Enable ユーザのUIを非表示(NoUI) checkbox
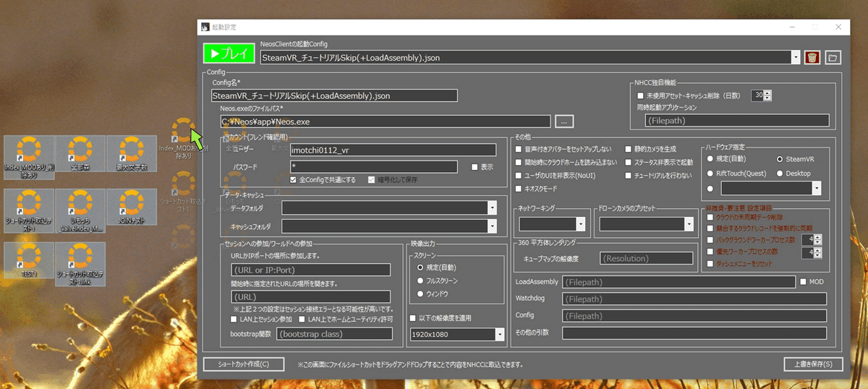This screenshot has width=868, height=389. click(x=519, y=175)
